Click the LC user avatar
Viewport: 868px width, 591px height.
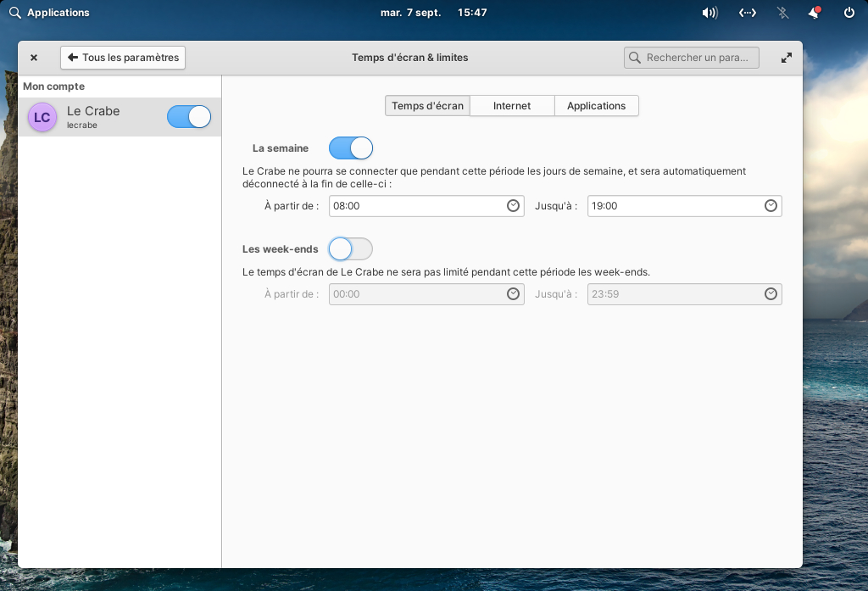click(x=42, y=117)
